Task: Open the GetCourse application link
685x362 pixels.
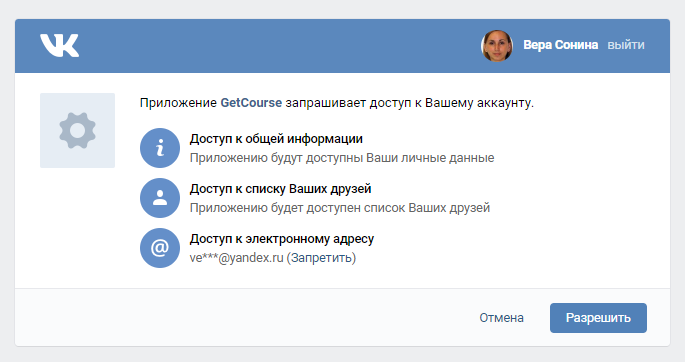Action: pos(251,103)
